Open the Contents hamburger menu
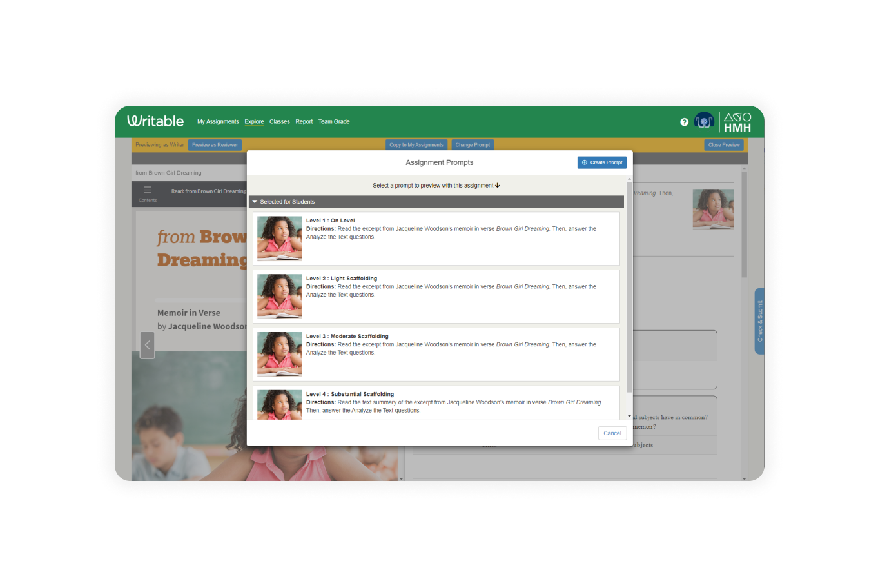 pyautogui.click(x=148, y=190)
